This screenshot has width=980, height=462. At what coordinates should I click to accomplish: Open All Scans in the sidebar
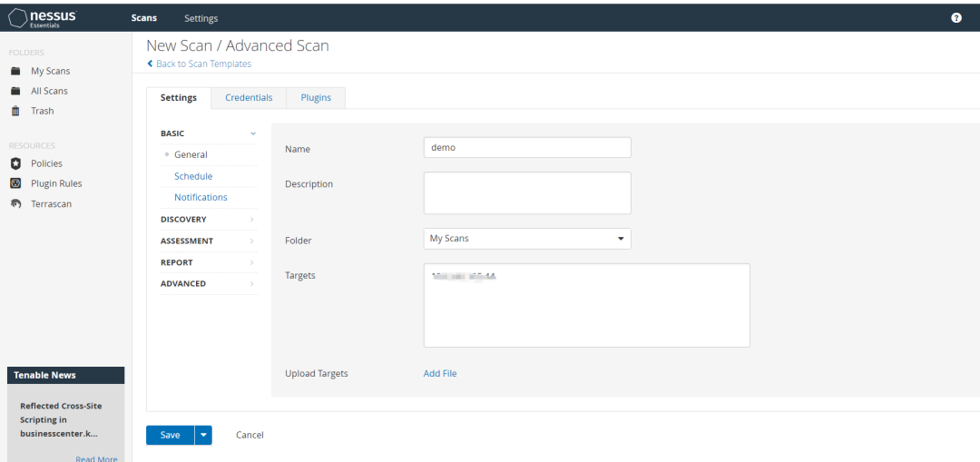(49, 92)
